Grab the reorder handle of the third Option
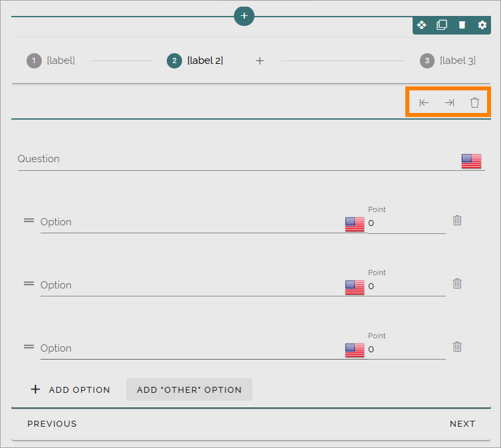This screenshot has width=501, height=448. click(x=29, y=347)
